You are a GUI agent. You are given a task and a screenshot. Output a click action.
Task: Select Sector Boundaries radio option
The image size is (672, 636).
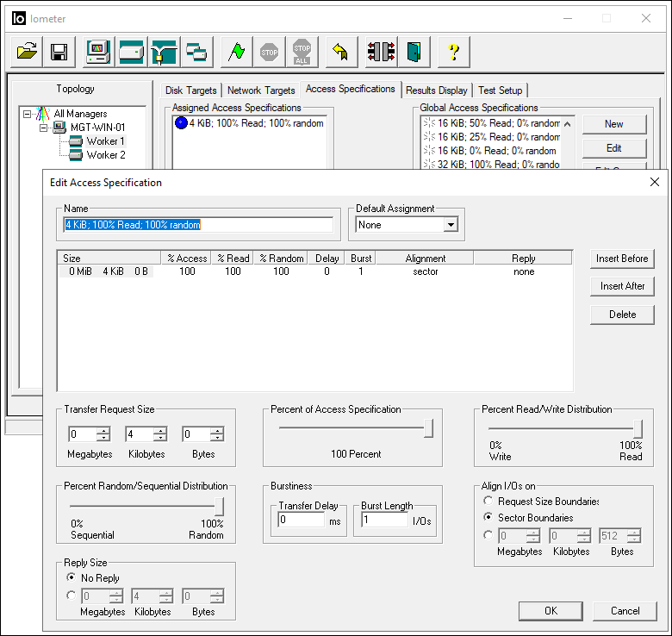click(488, 518)
